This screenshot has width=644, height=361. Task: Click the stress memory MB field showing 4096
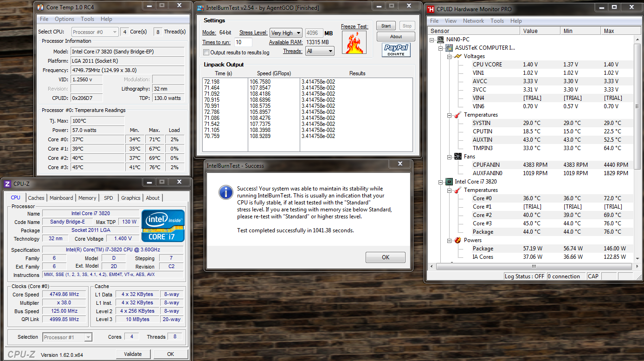point(314,33)
